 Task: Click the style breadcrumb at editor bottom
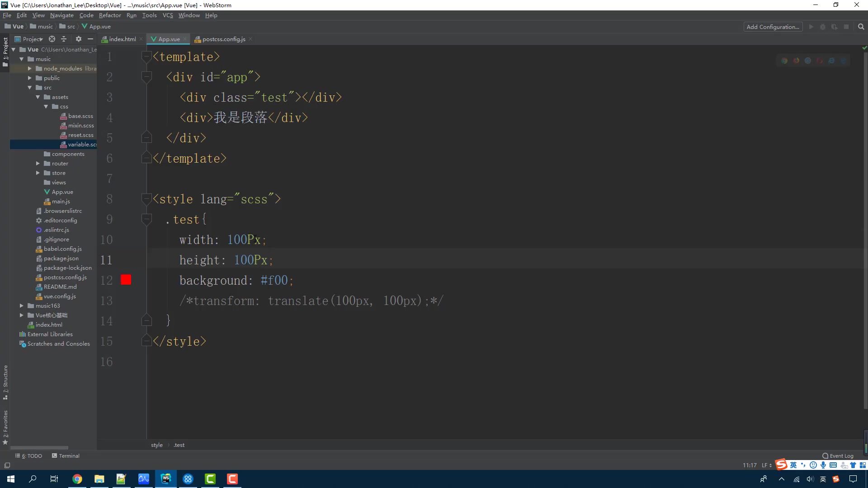click(x=157, y=445)
